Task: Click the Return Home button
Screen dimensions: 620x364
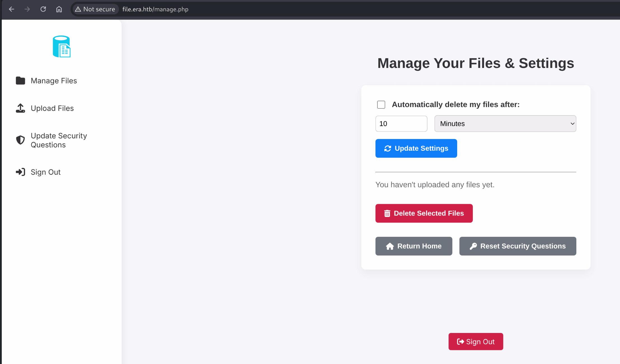Action: click(x=414, y=246)
